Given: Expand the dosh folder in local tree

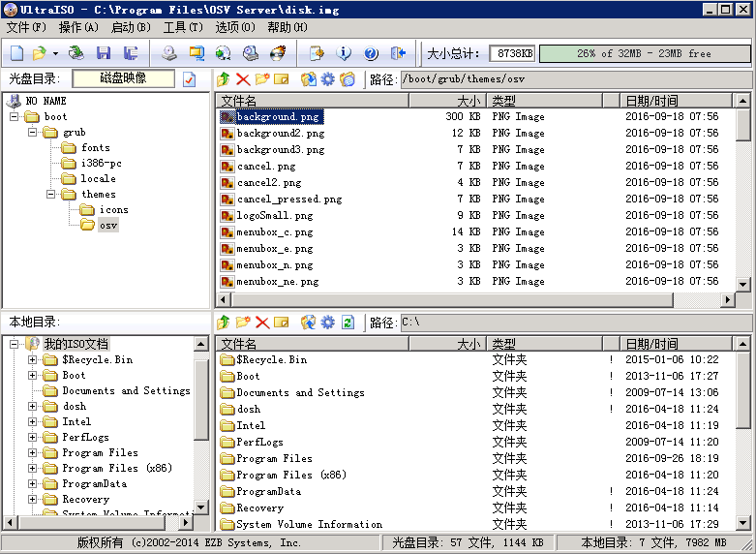Looking at the screenshot, I should (32, 406).
